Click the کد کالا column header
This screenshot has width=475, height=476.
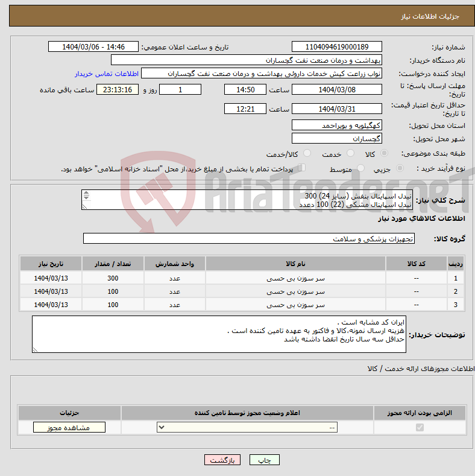(x=416, y=264)
